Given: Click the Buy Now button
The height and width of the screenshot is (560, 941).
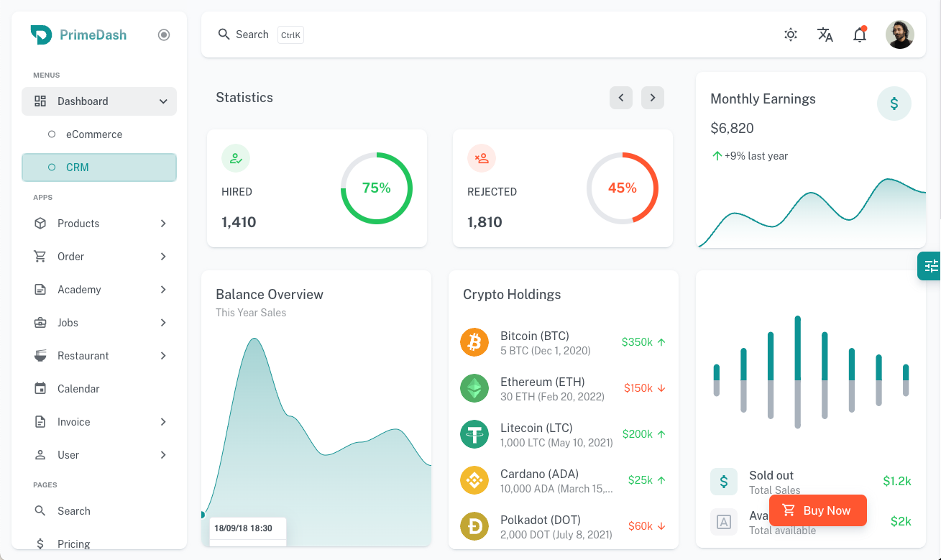Looking at the screenshot, I should coord(817,510).
